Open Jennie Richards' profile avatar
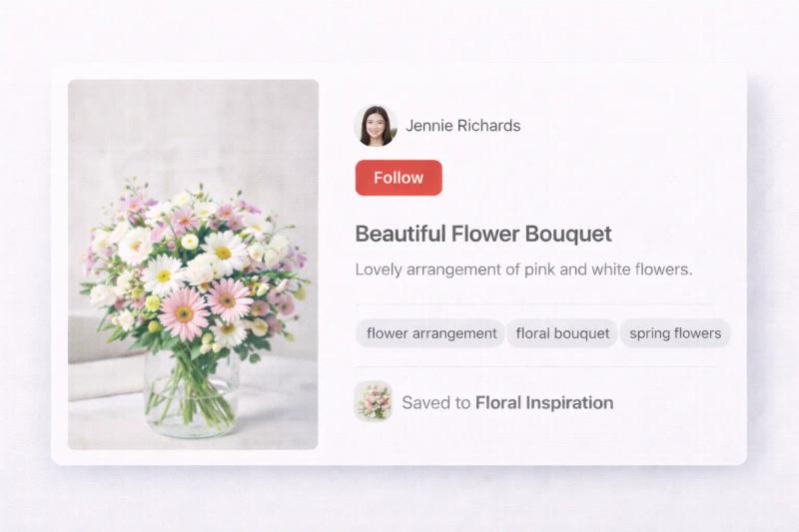The image size is (799, 532). pyautogui.click(x=376, y=126)
